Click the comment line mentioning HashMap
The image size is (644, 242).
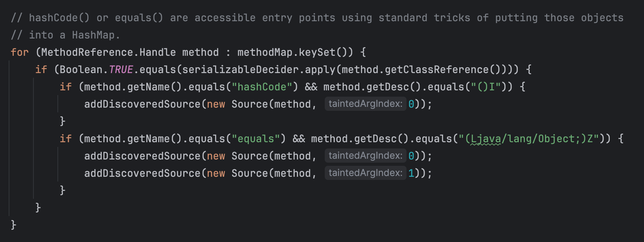coord(65,35)
